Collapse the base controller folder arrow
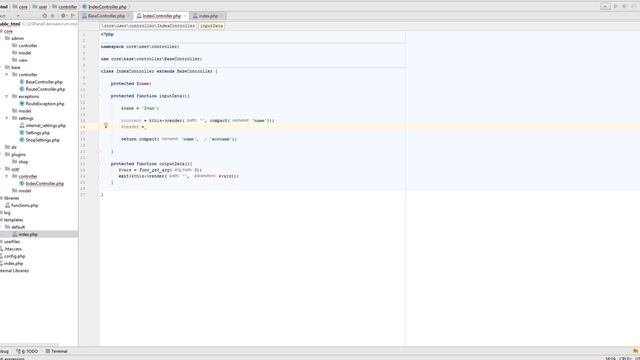This screenshot has width=640, height=360. click(7, 75)
